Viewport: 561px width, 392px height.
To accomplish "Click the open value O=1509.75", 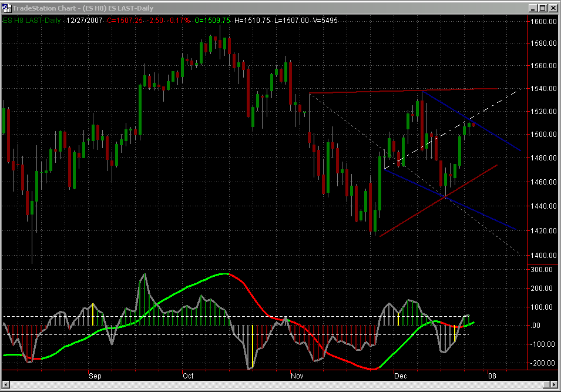I will point(212,21).
